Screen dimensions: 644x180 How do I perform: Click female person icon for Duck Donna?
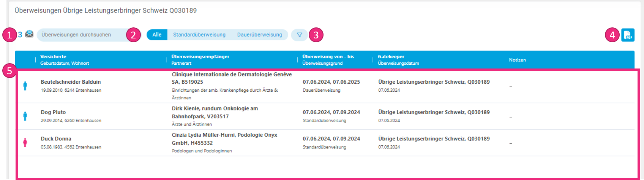point(25,143)
